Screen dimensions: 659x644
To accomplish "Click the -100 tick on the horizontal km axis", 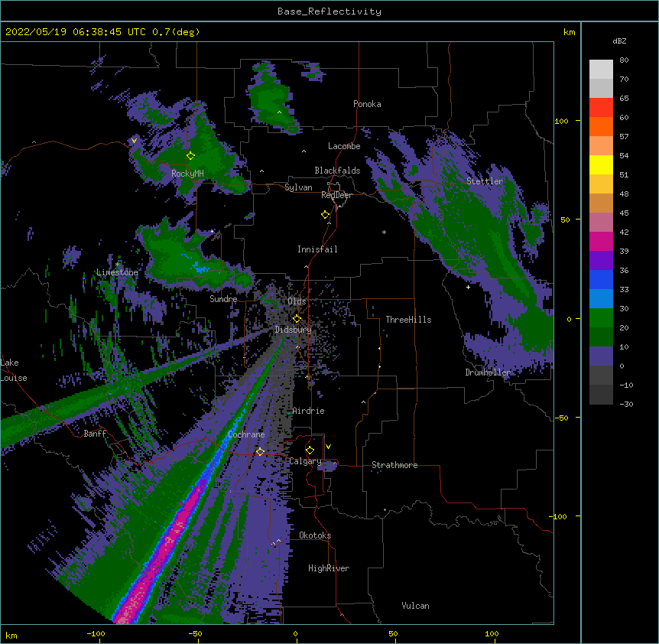I will (96, 633).
